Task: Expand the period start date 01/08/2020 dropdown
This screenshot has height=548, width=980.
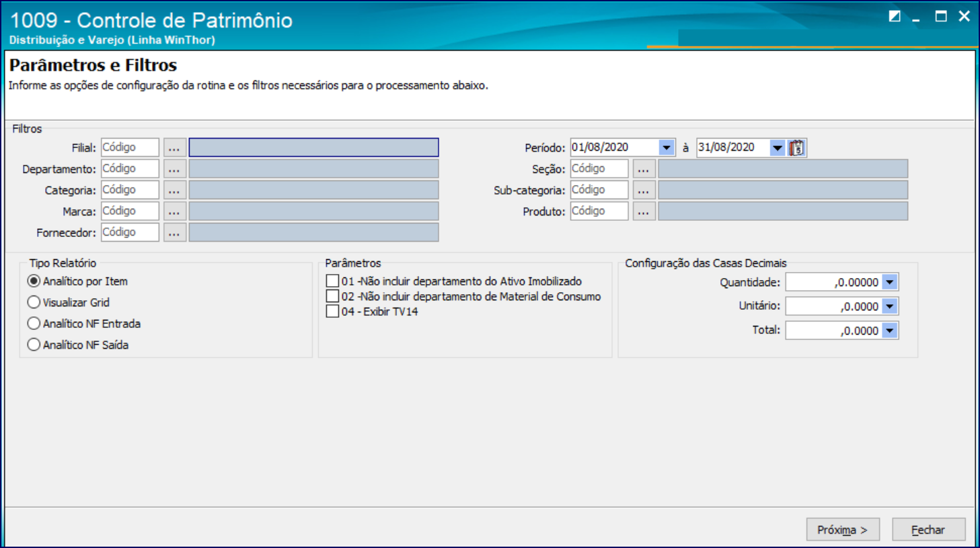Action: click(x=666, y=147)
